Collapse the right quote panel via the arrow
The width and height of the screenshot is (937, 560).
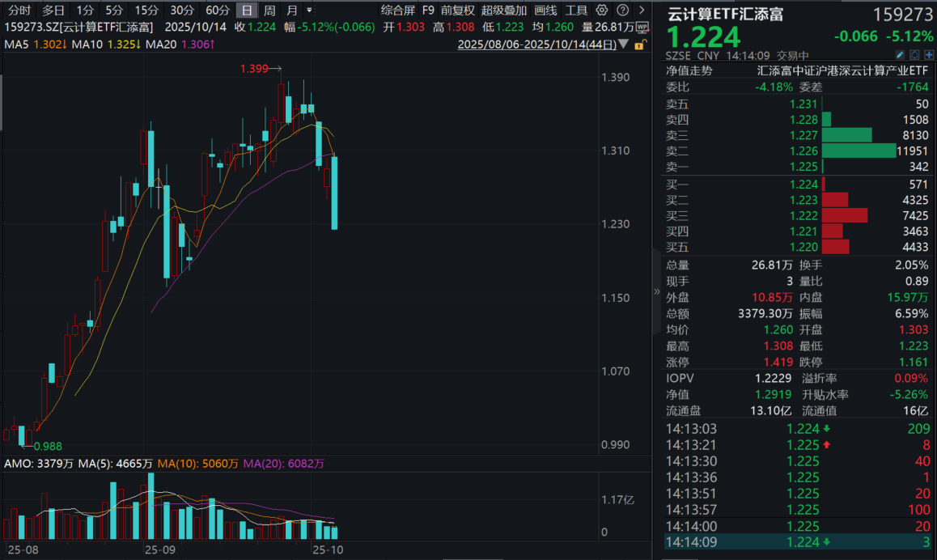tap(656, 291)
